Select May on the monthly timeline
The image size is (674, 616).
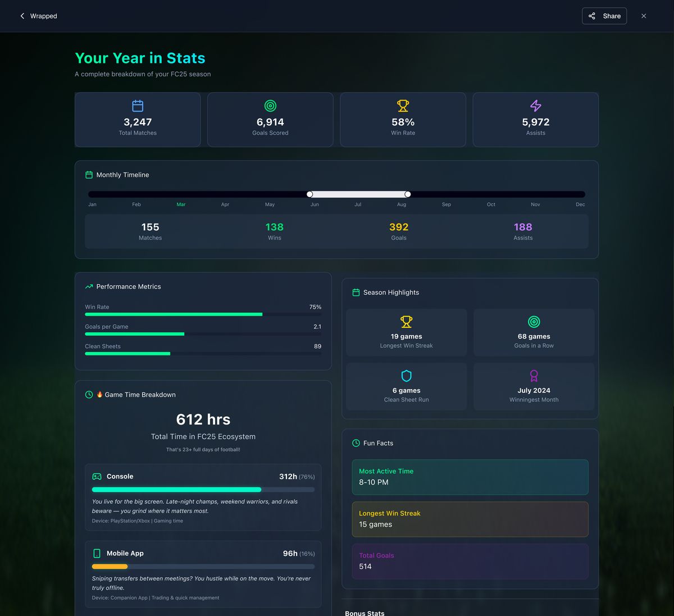tap(270, 204)
